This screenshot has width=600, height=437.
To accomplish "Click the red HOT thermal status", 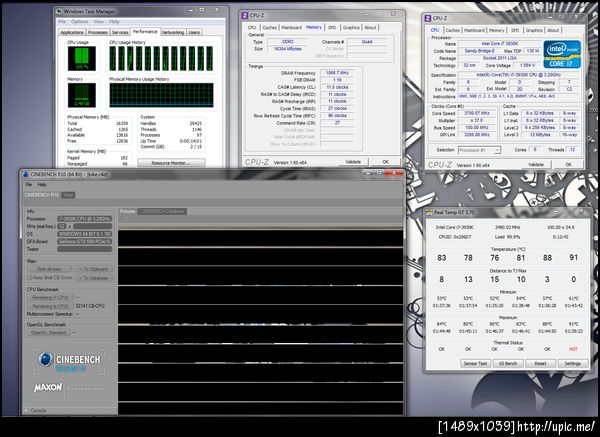I will pyautogui.click(x=573, y=349).
